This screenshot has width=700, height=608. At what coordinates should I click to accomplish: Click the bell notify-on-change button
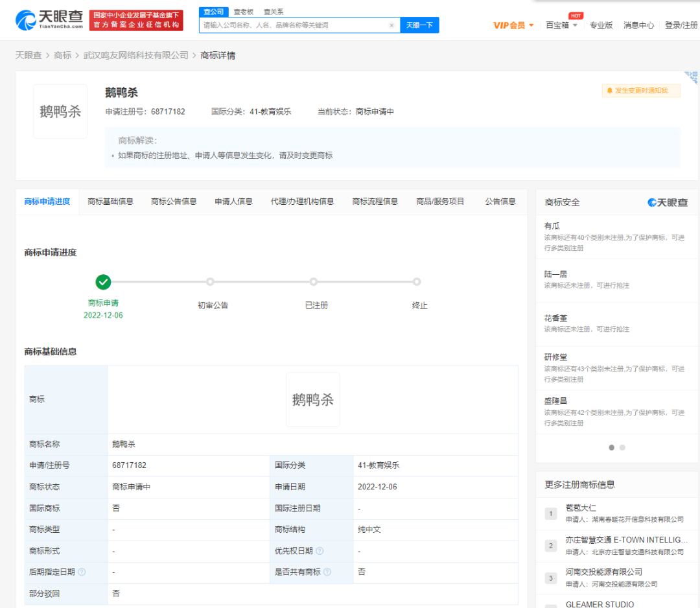click(641, 91)
